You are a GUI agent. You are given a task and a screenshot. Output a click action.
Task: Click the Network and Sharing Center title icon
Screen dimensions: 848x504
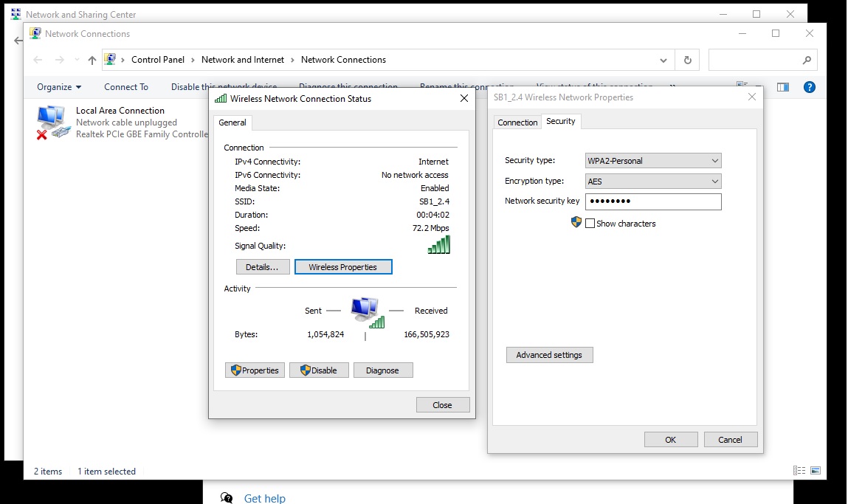tap(15, 14)
